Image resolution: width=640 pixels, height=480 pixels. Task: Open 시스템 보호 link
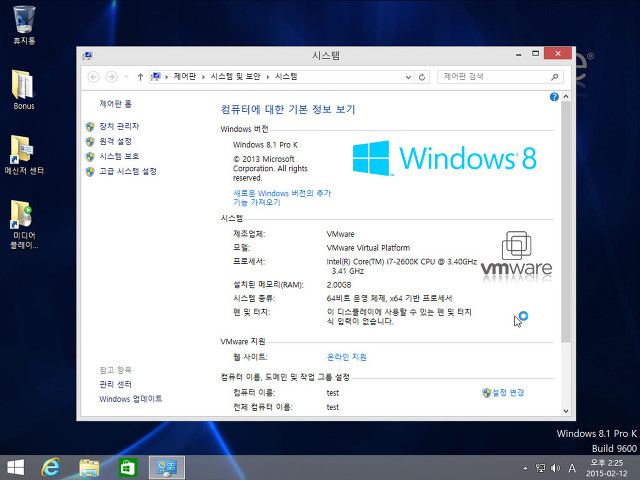coord(119,156)
